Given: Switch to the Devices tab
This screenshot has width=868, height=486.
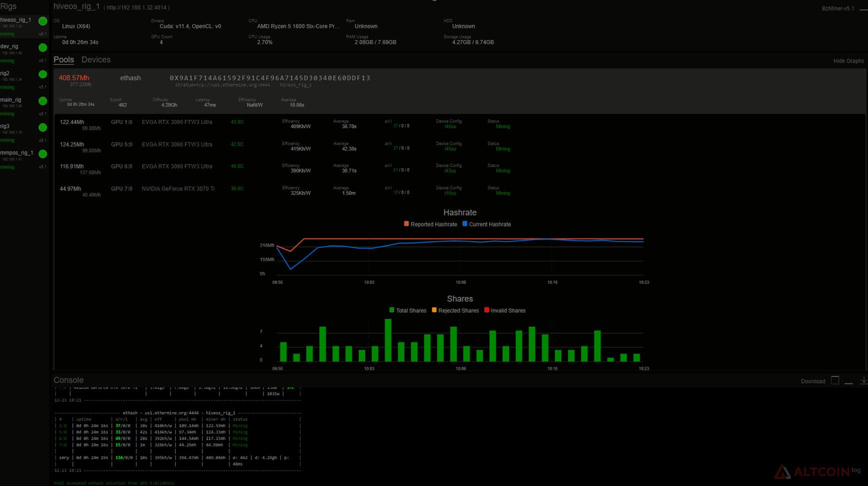Looking at the screenshot, I should tap(96, 59).
